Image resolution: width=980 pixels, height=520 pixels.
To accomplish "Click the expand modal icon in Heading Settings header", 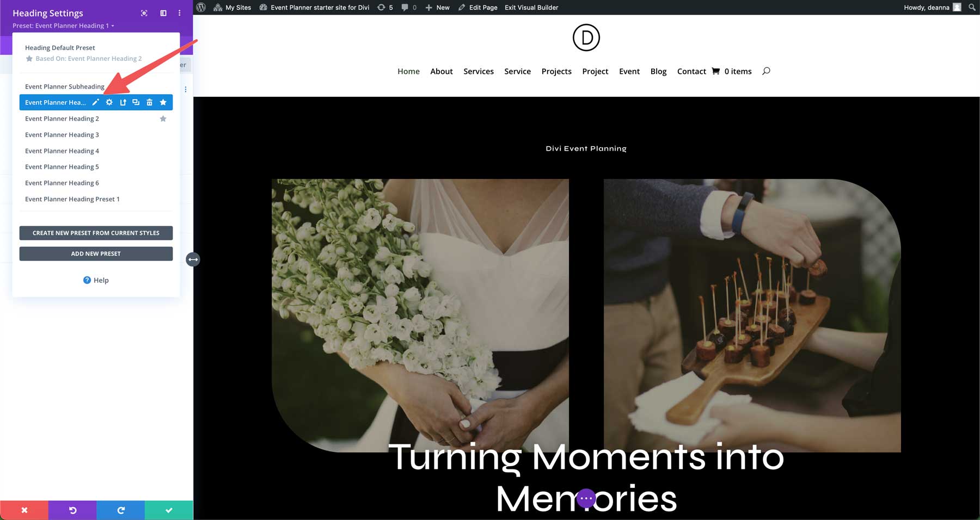I will point(144,13).
